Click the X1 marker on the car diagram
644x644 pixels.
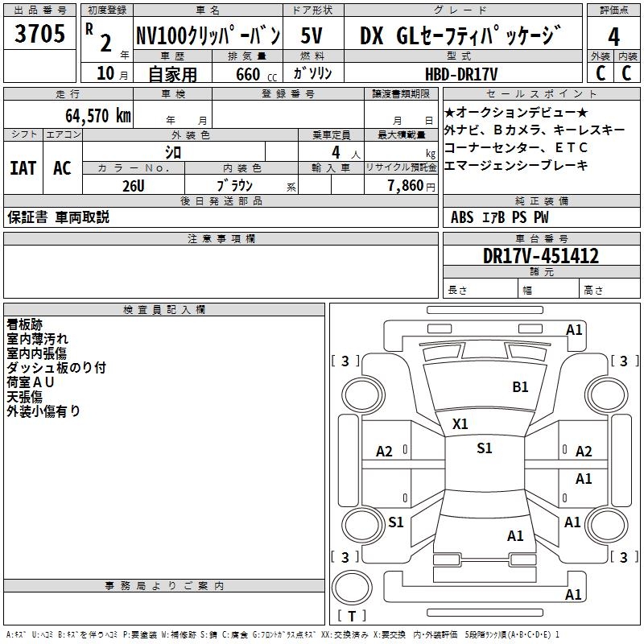[460, 423]
